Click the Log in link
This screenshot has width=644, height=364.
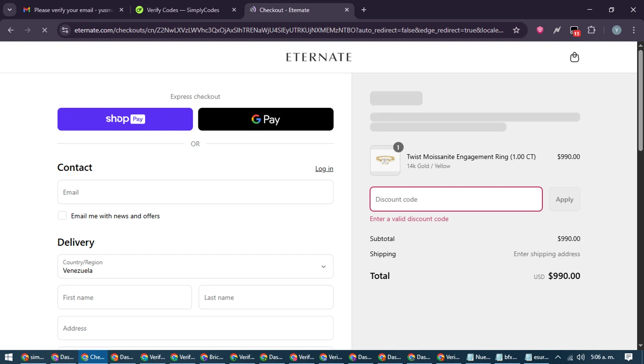(324, 168)
